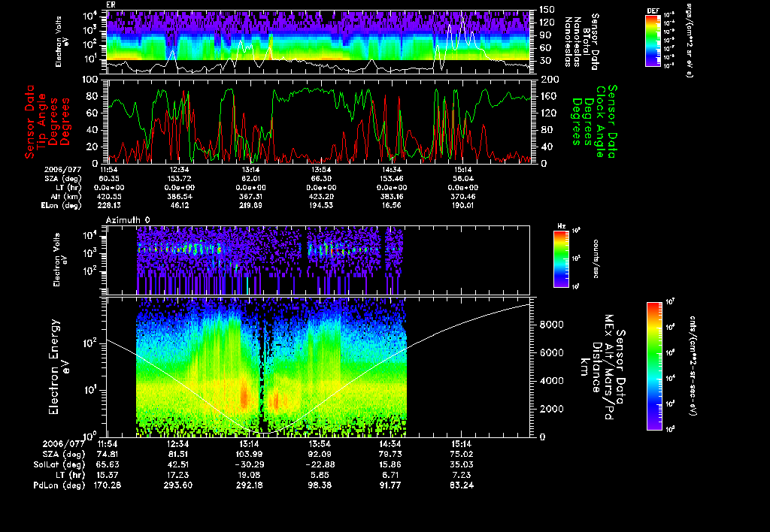Click PdLon value 293.60
This screenshot has height=532, width=770.
point(177,485)
